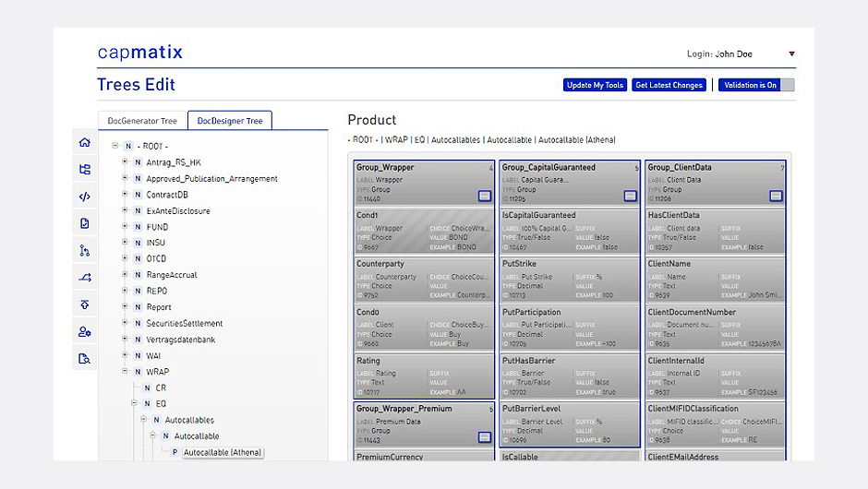Select the WAI tree row
The image size is (868, 489).
point(153,356)
